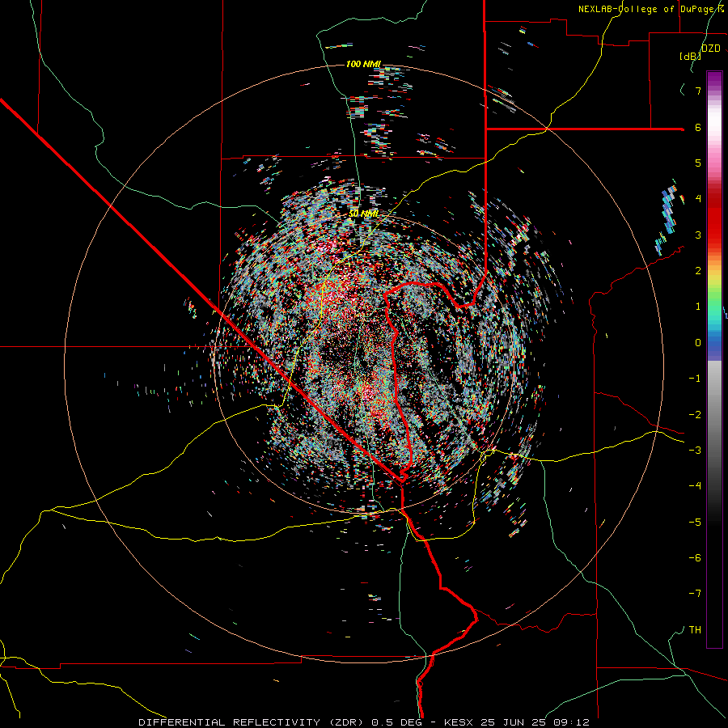Viewport: 728px width, 728px height.
Task: Click the scale tick value -2
Action: pyautogui.click(x=695, y=414)
